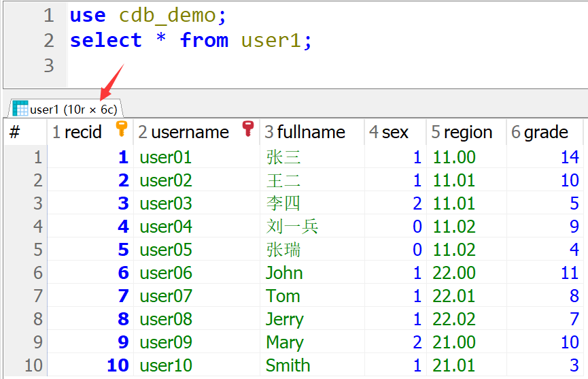This screenshot has width=588, height=379.
Task: Sort by the recid column header
Action: [83, 132]
